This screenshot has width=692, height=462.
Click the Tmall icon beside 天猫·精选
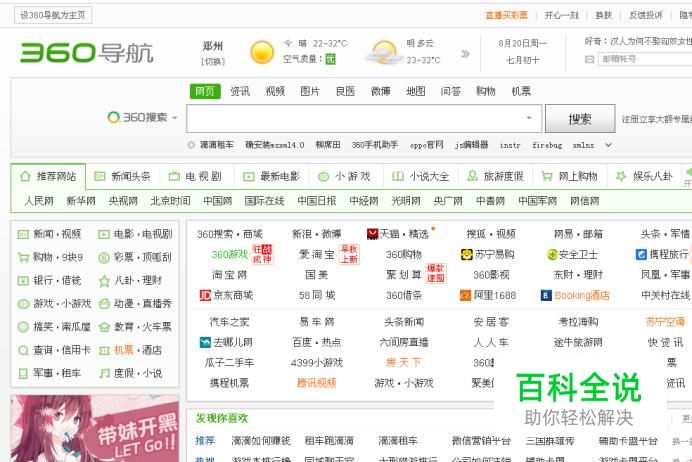tap(372, 234)
